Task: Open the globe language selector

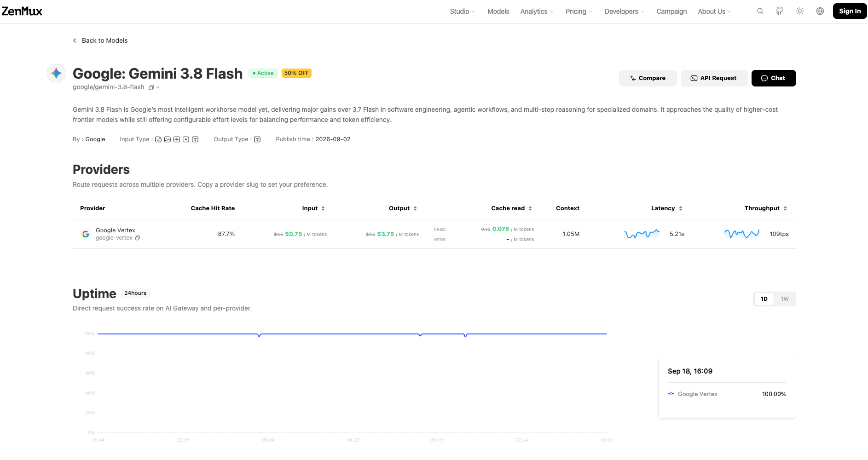Action: click(x=820, y=11)
